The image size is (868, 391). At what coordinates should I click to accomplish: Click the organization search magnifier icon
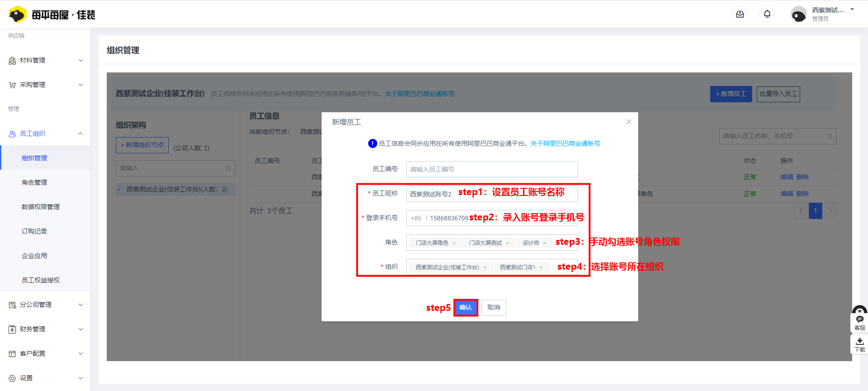pos(228,168)
